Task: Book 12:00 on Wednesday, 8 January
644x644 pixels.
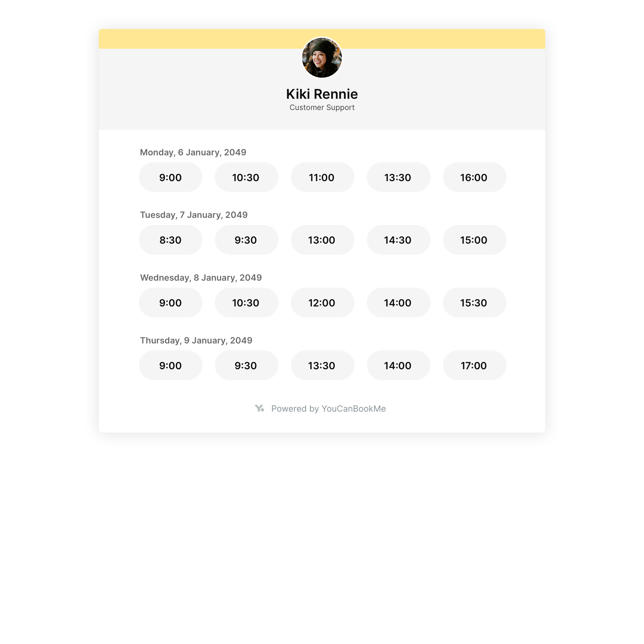Action: (x=322, y=302)
